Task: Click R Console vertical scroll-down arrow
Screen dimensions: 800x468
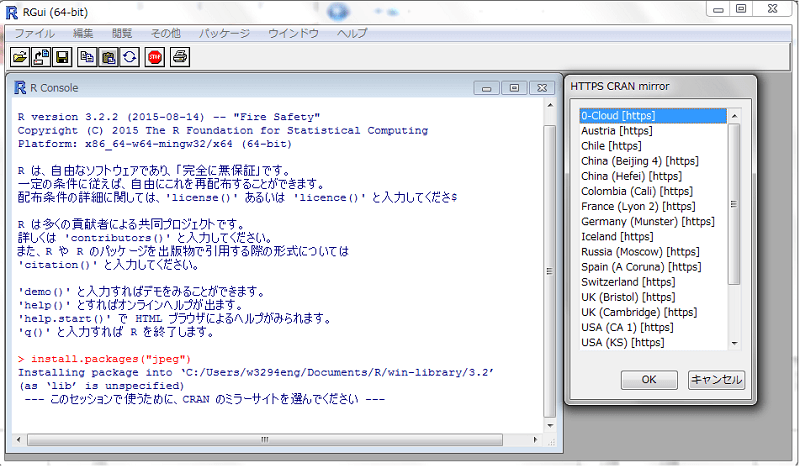Action: pyautogui.click(x=550, y=426)
